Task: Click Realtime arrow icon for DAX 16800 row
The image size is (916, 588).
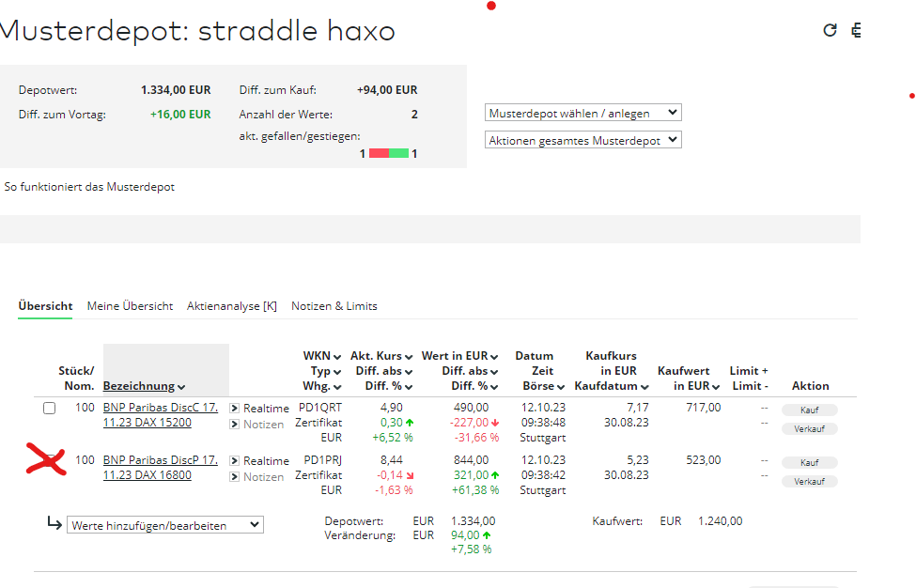Action: (x=235, y=461)
